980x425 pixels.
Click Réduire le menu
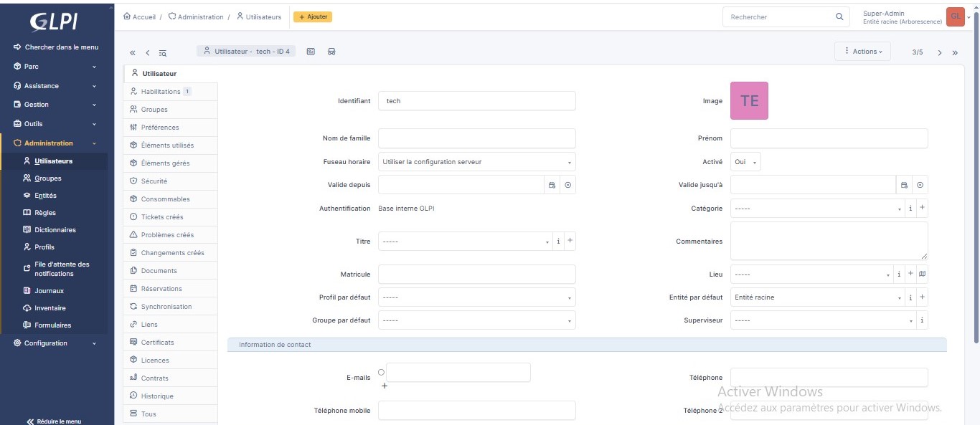[x=54, y=421]
